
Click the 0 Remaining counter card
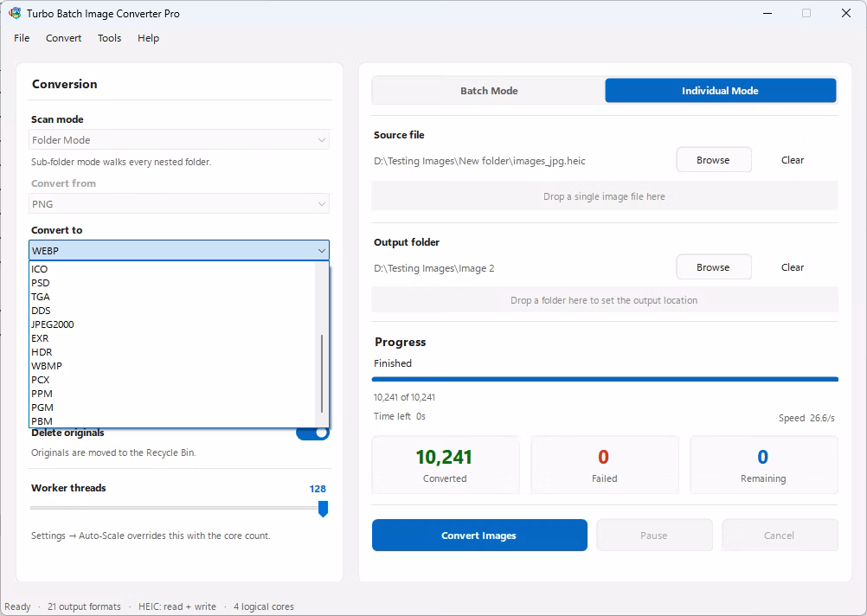pos(764,465)
